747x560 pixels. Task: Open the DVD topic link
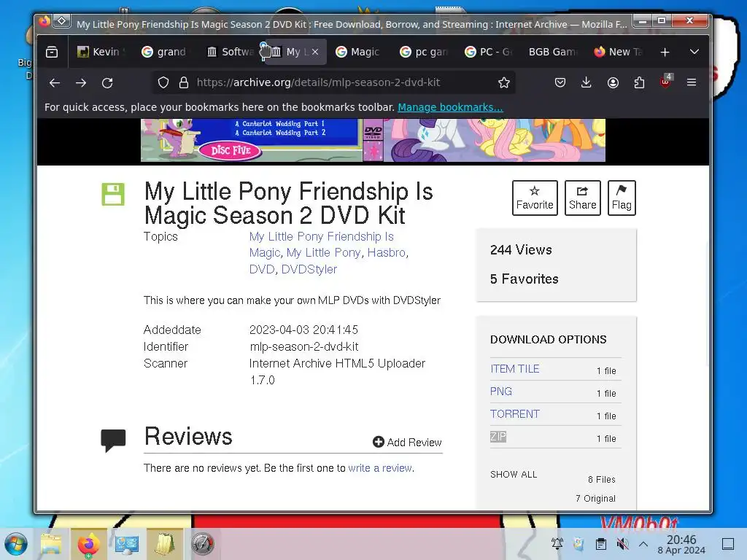[262, 269]
